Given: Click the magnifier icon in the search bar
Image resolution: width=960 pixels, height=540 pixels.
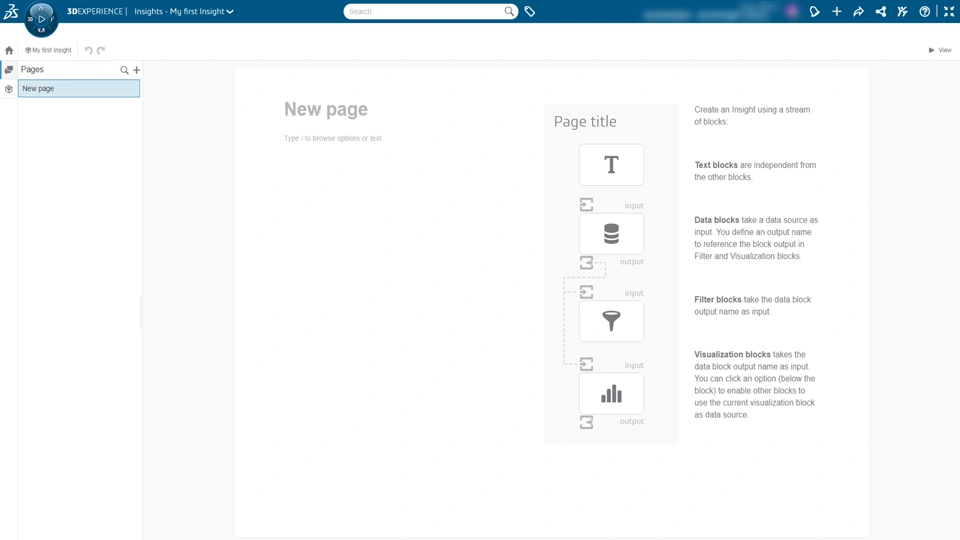Looking at the screenshot, I should click(509, 11).
